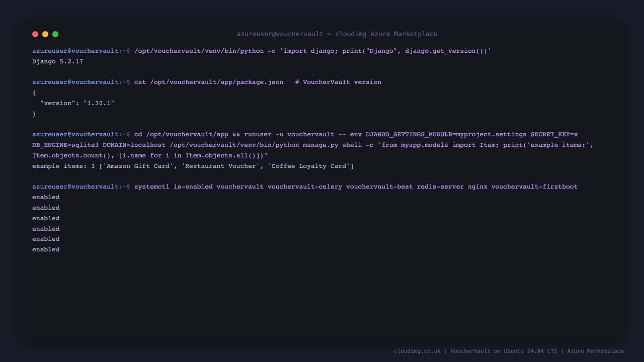
Task: Minimize the terminal using the yellow button
Action: coord(45,34)
